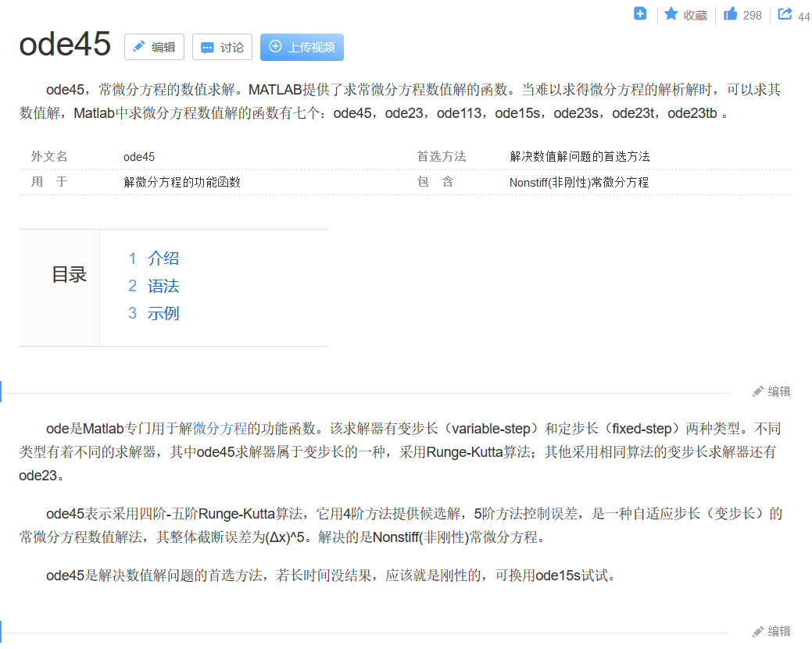Click the 目录 heading

[x=69, y=274]
